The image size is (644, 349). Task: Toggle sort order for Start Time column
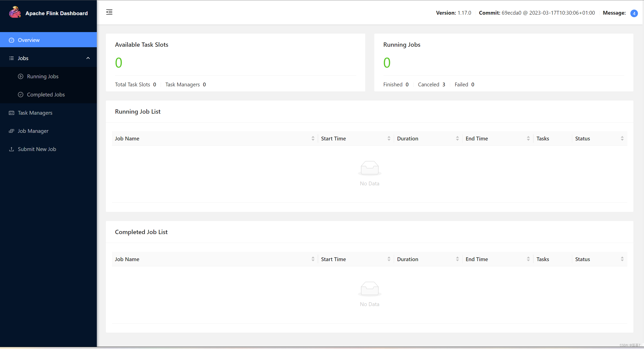tap(389, 138)
